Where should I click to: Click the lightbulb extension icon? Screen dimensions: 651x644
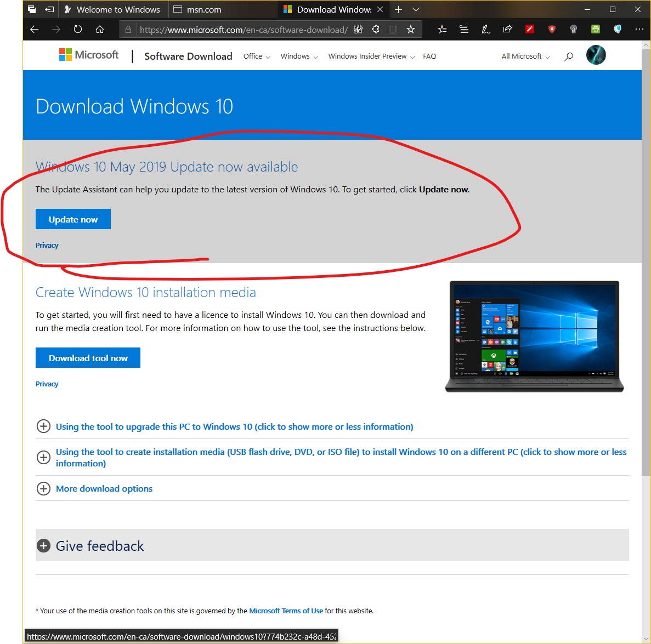[573, 29]
